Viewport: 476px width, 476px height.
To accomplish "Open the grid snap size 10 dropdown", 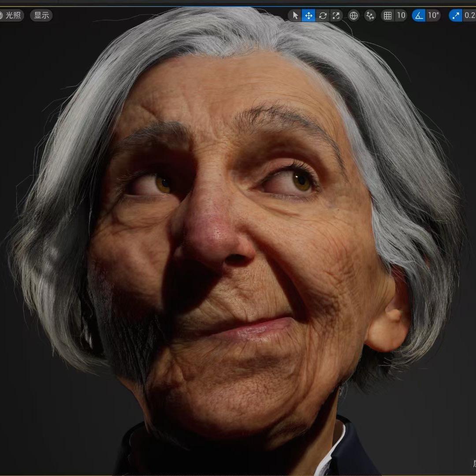I will [x=401, y=16].
